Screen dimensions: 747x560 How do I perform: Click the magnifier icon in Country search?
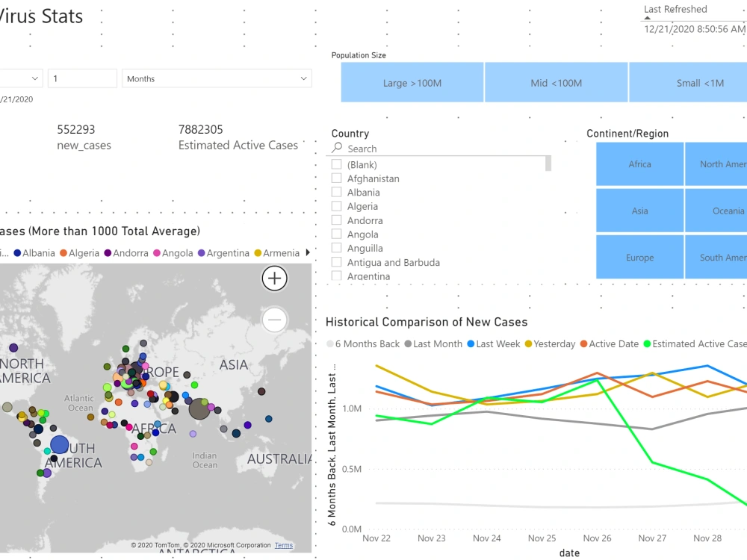coord(338,149)
